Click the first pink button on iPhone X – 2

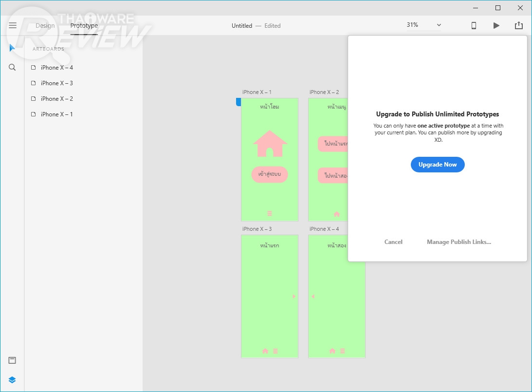[333, 144]
